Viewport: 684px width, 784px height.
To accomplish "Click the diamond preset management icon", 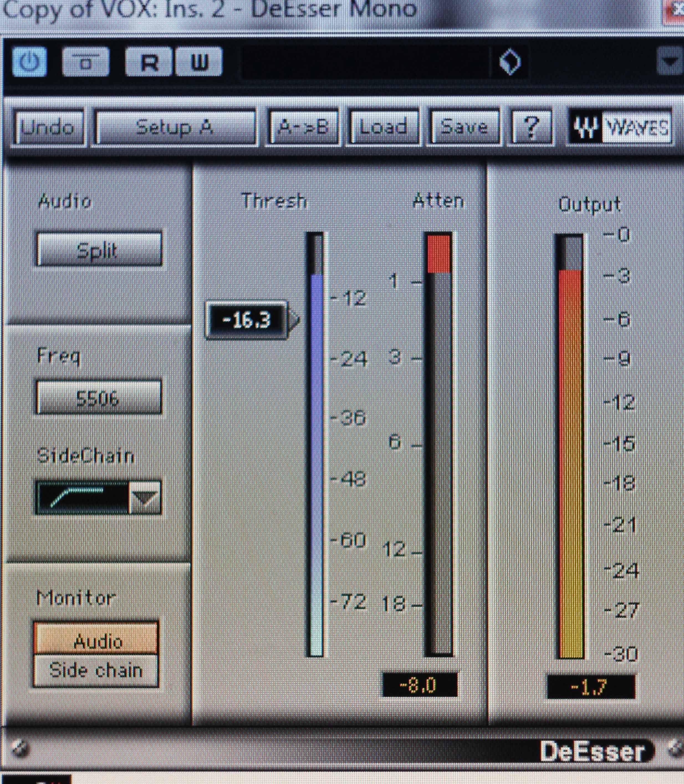I will coord(510,62).
